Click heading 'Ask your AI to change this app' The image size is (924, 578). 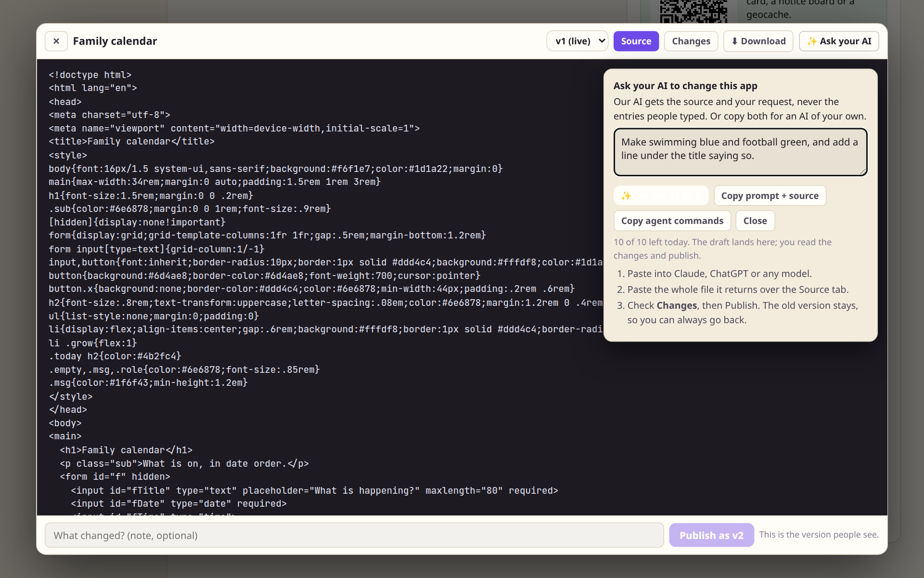(x=685, y=86)
